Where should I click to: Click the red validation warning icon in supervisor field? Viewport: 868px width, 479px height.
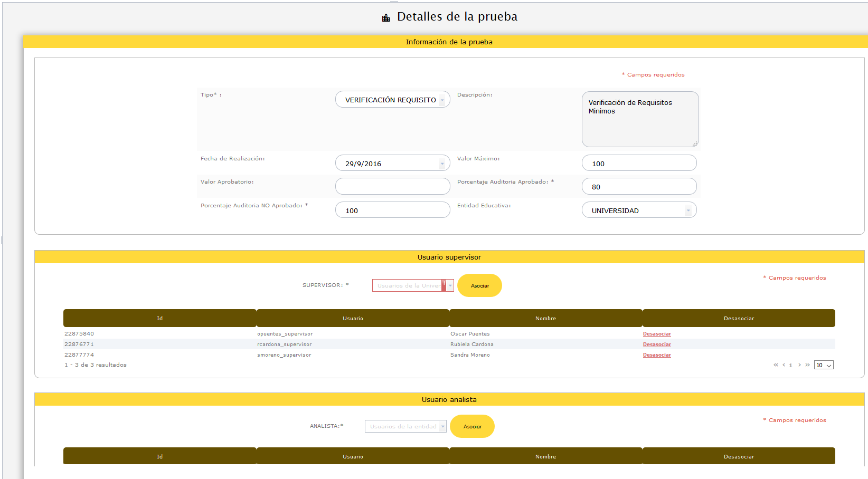(x=444, y=285)
